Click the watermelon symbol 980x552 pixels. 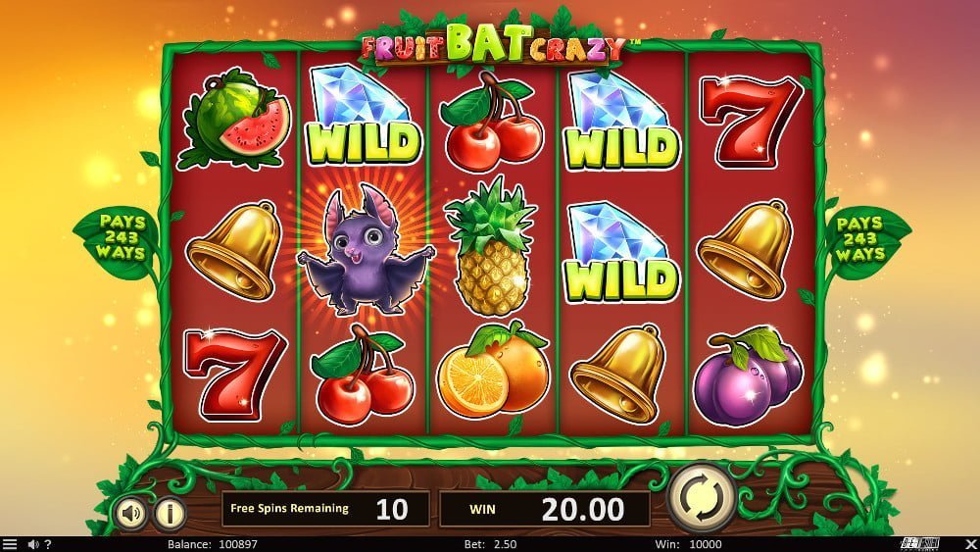(236, 119)
